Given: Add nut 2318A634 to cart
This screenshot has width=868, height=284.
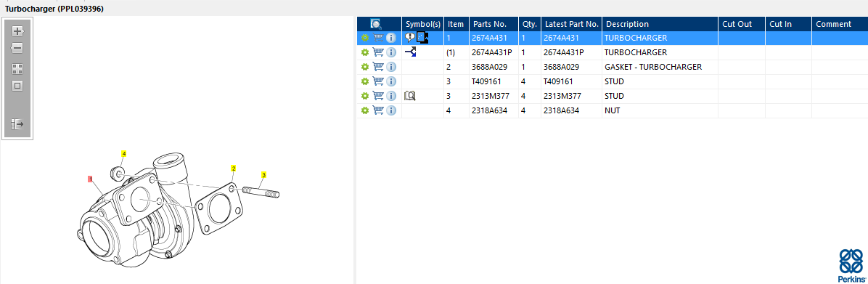Looking at the screenshot, I should (379, 110).
